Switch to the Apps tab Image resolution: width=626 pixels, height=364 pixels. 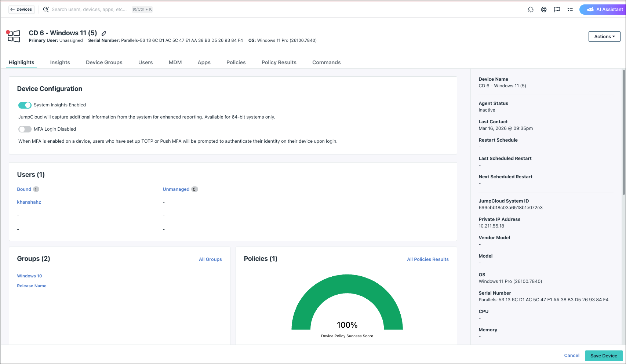pos(204,62)
